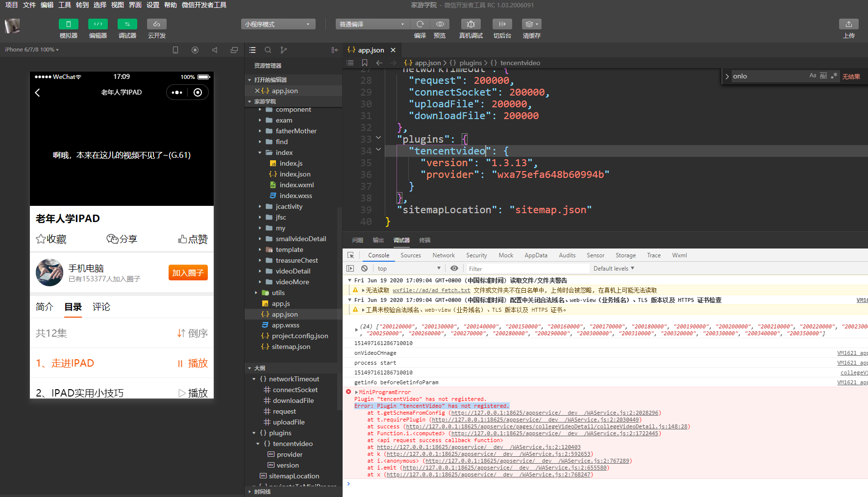
Task: Toggle the debugger panel (调试器) in toolbar
Action: click(x=127, y=24)
